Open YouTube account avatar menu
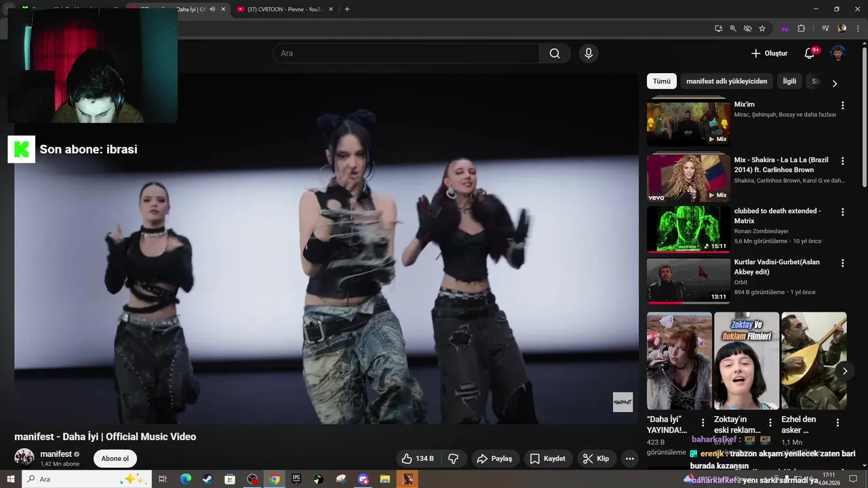The height and width of the screenshot is (488, 868). 839,54
